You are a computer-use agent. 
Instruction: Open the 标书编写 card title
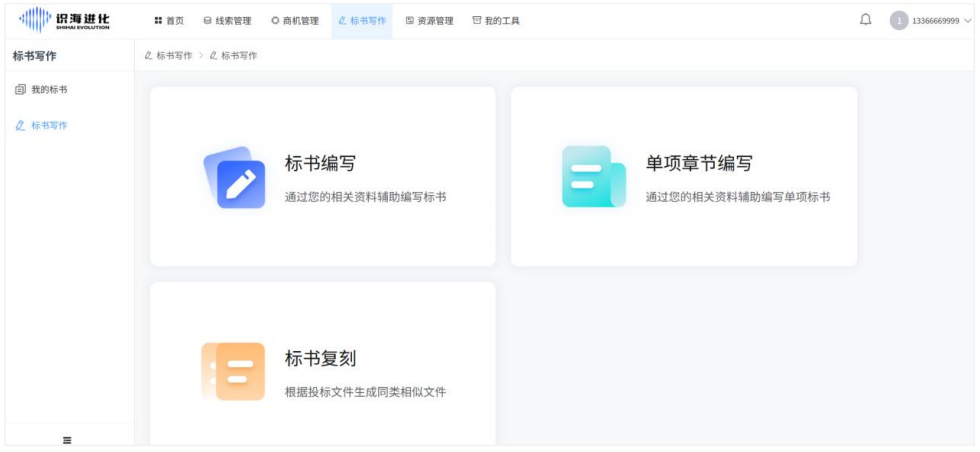click(320, 164)
